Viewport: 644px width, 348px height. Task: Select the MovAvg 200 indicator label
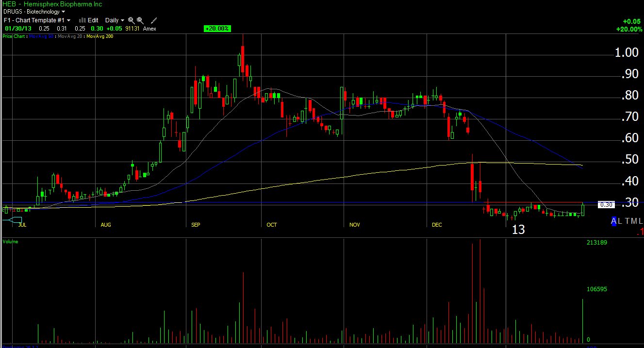100,36
